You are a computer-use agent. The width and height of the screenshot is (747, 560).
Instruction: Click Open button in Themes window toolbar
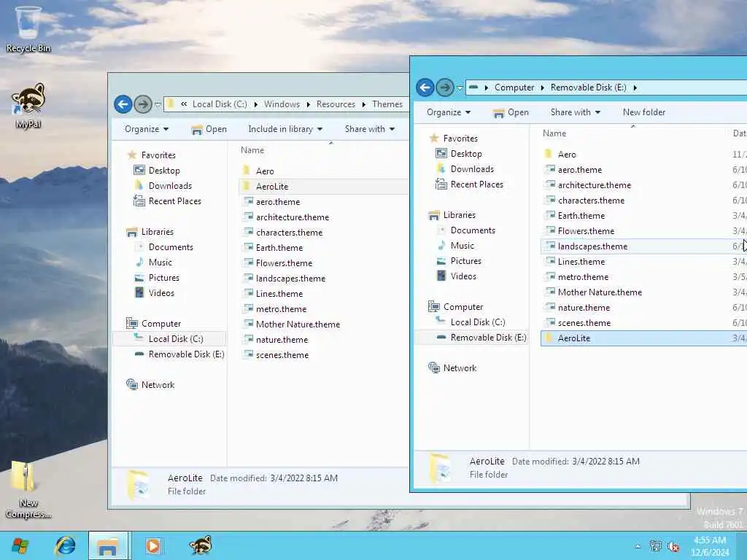pyautogui.click(x=209, y=129)
